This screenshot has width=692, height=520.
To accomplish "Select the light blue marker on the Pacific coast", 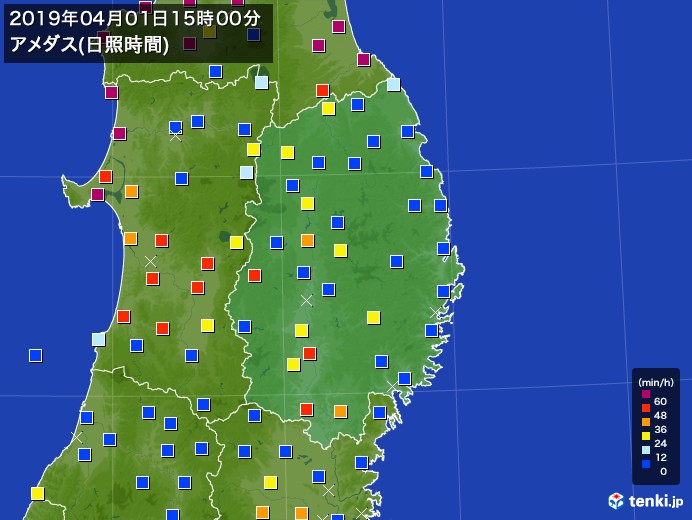I will click(393, 84).
